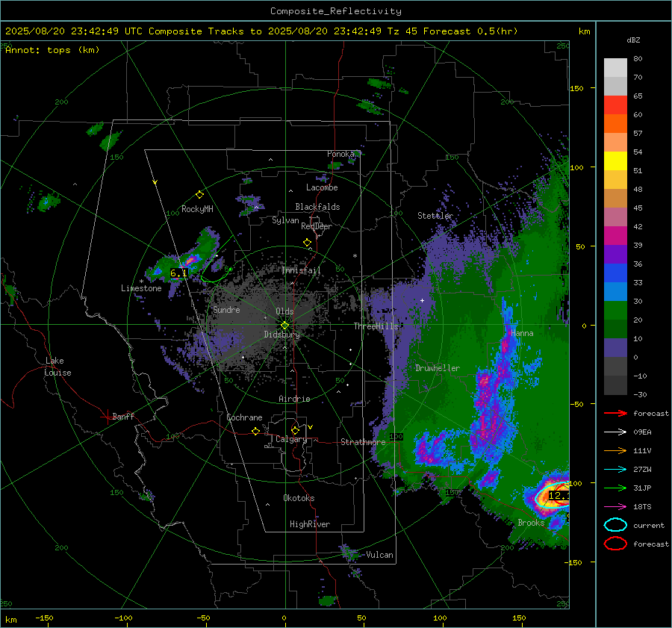Click the Blackfalds city label
Viewport: 672px width, 628px height.
[317, 207]
